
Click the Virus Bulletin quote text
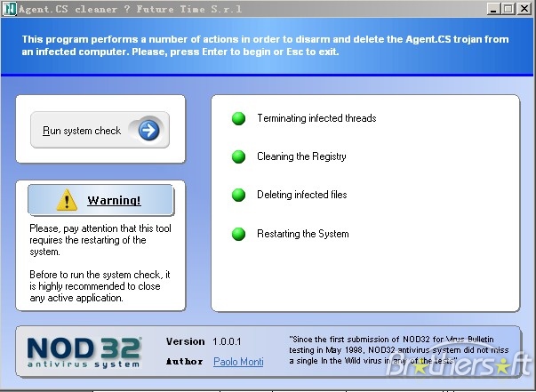point(398,350)
